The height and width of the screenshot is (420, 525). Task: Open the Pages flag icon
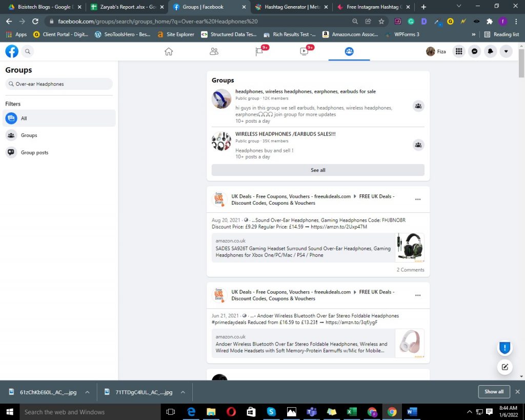click(259, 51)
